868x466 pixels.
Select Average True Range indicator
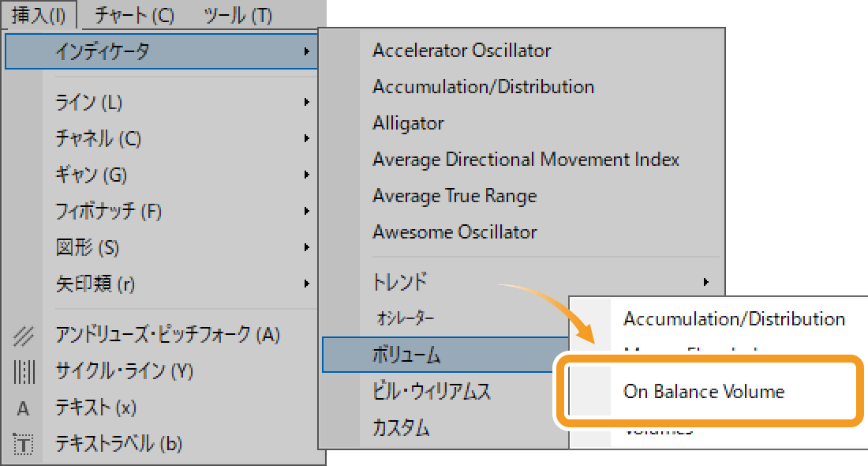(x=455, y=196)
